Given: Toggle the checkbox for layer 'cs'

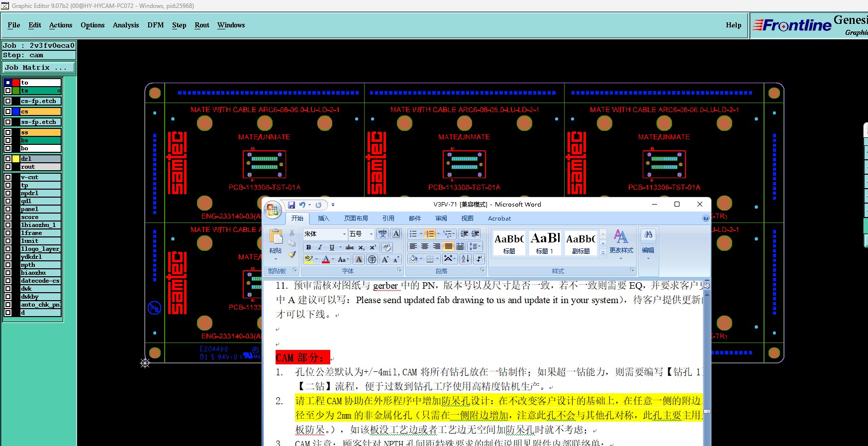Looking at the screenshot, I should (8, 111).
